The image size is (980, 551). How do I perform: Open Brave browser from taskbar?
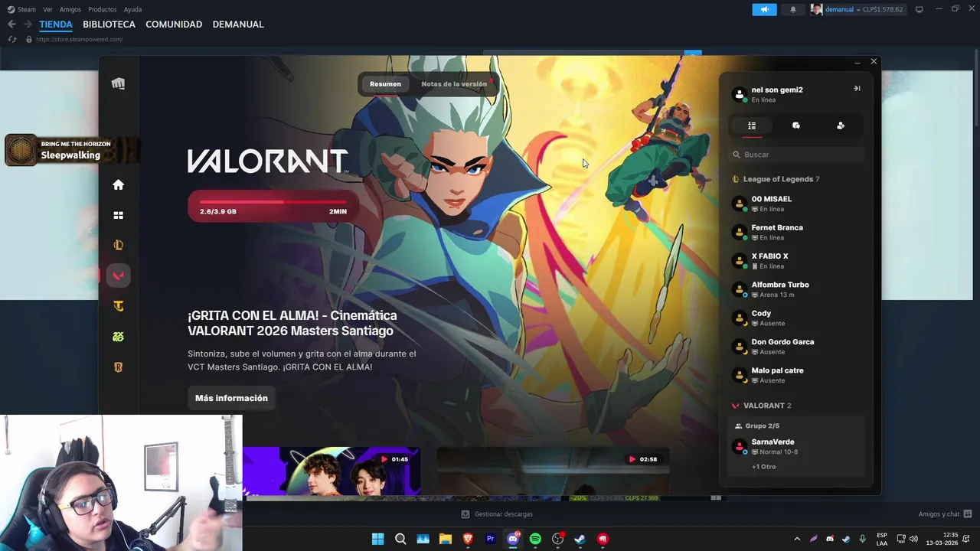tap(468, 539)
